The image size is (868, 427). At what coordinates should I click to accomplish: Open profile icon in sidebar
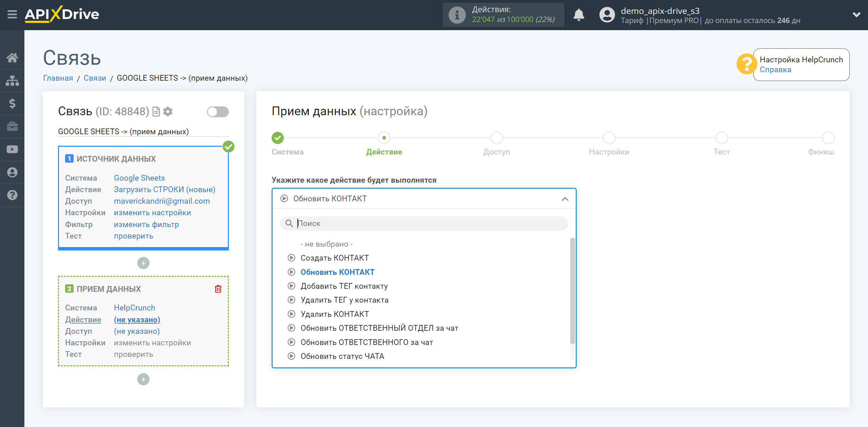tap(12, 172)
